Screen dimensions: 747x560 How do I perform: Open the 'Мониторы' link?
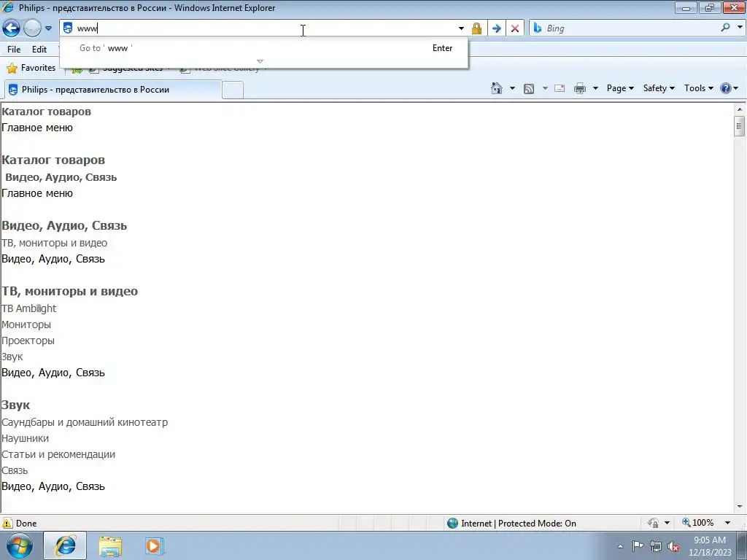point(26,324)
